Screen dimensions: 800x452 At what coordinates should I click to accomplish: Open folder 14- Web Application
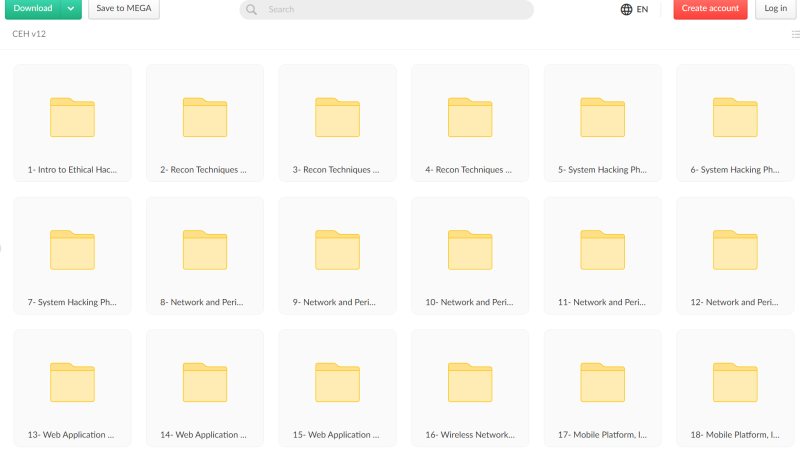(x=205, y=388)
